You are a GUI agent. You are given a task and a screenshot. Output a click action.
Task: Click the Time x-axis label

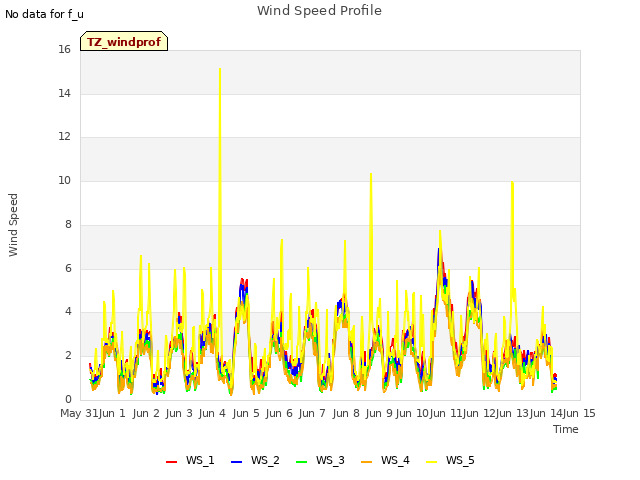coord(566,429)
